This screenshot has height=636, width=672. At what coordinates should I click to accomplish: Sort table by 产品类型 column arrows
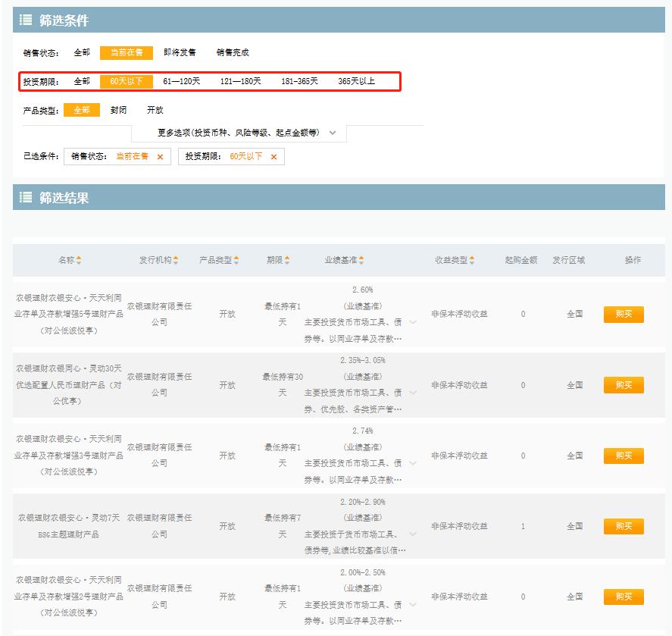(236, 260)
